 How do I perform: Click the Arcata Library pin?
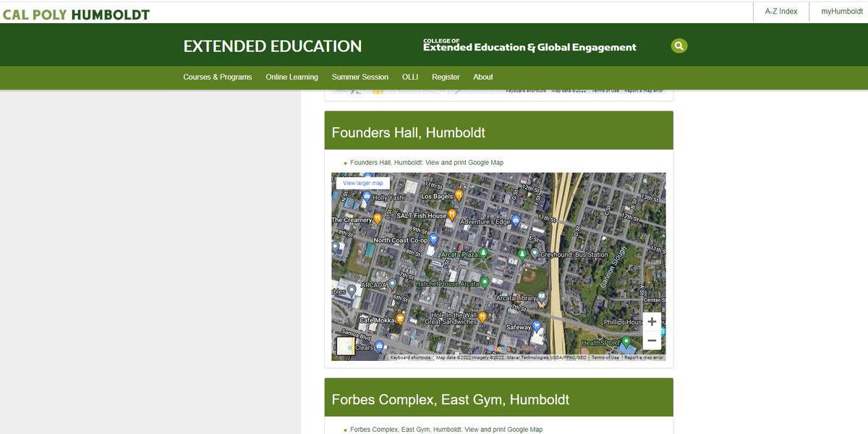click(542, 297)
